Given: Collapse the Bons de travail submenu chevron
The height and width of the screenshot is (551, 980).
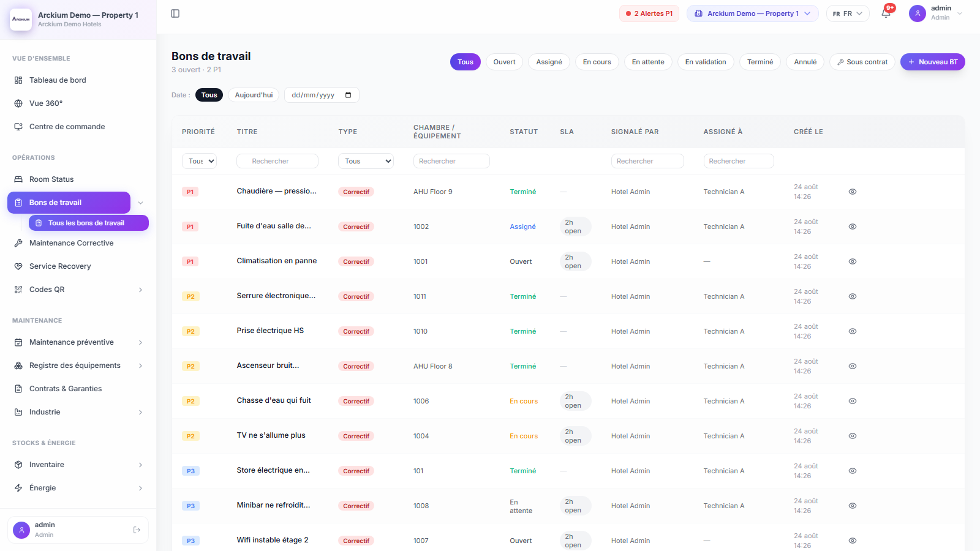Looking at the screenshot, I should (x=141, y=203).
